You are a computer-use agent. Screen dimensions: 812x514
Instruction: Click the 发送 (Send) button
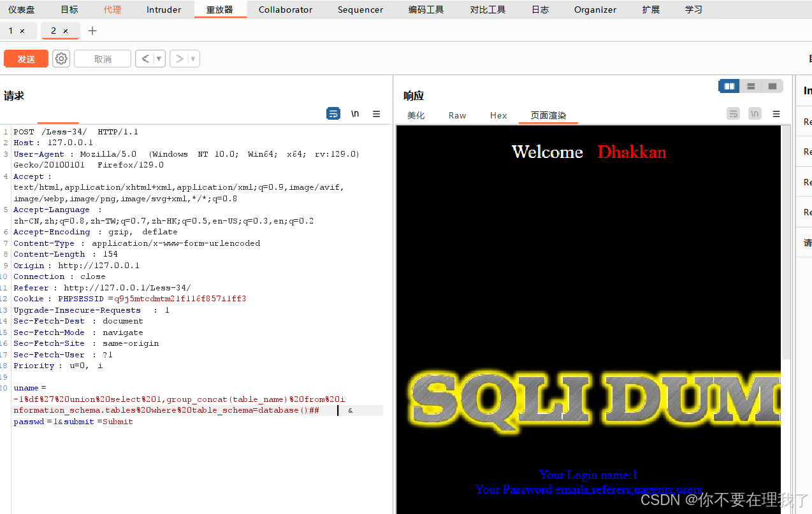tap(26, 59)
